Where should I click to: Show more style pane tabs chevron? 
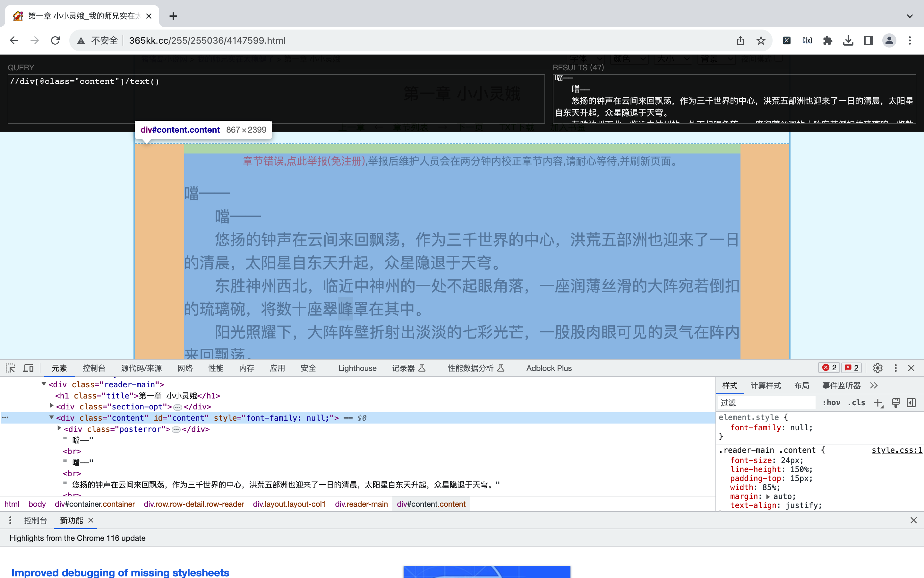[874, 385]
